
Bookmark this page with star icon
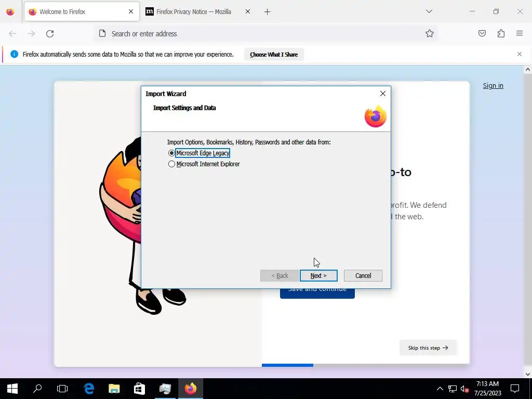tap(430, 33)
